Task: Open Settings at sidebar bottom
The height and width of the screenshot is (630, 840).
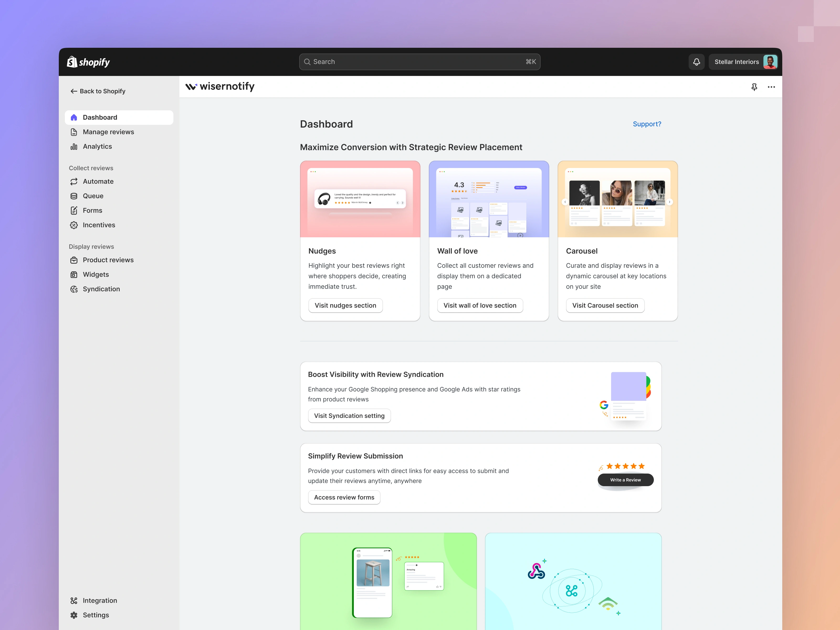Action: (119, 615)
